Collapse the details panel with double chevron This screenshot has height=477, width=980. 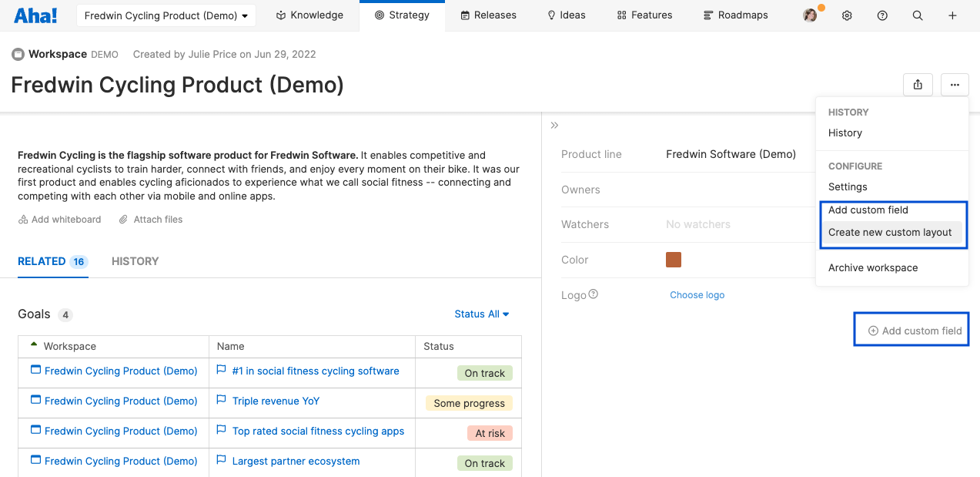[554, 125]
